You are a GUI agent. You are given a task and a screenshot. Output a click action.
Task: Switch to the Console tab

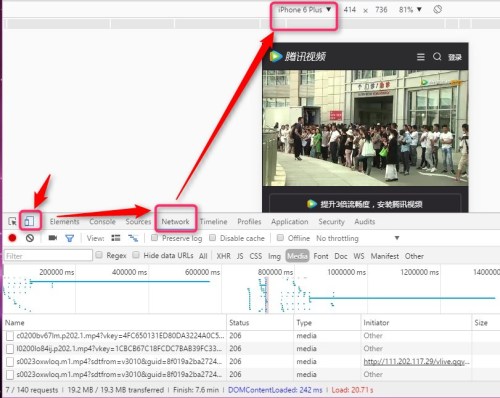click(x=102, y=222)
